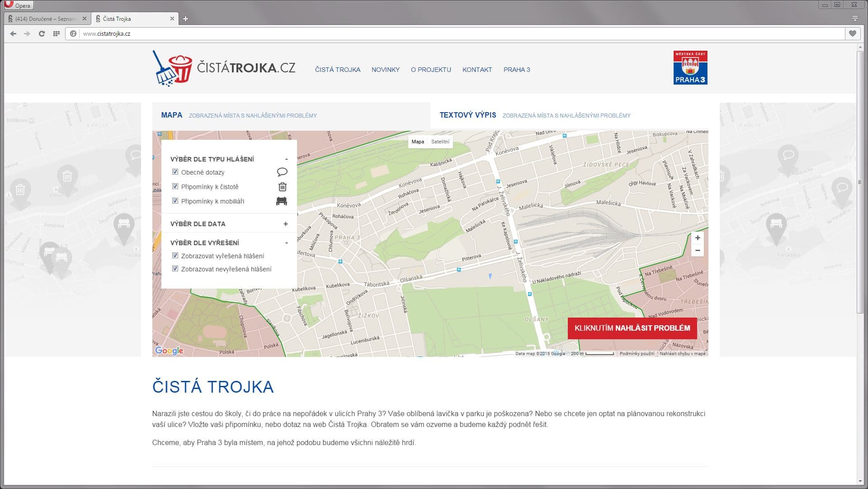Reload the page with the refresh icon

point(42,33)
